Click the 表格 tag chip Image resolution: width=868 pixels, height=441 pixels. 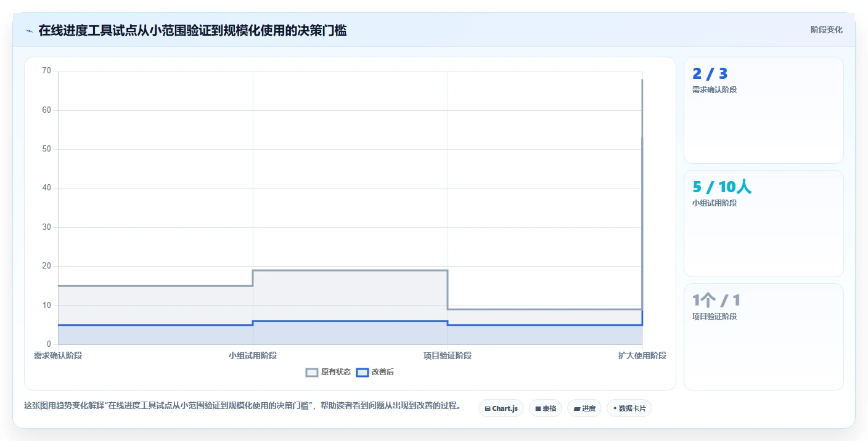coord(546,408)
